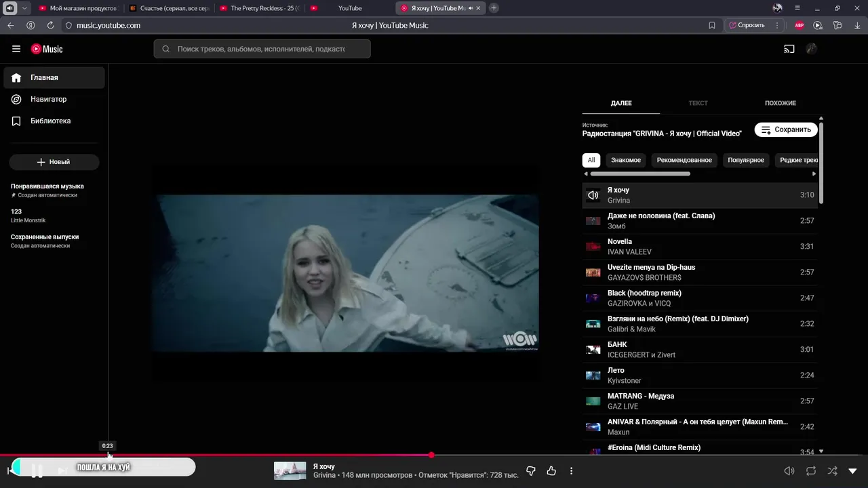Select the Редкие треки filter chip

[797, 160]
